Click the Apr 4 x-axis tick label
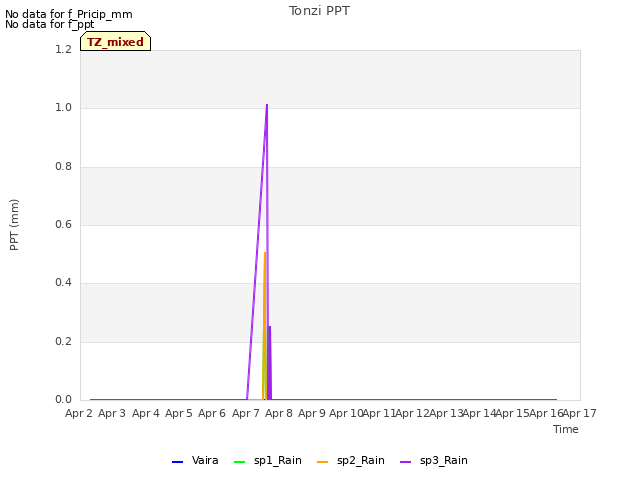 [146, 413]
